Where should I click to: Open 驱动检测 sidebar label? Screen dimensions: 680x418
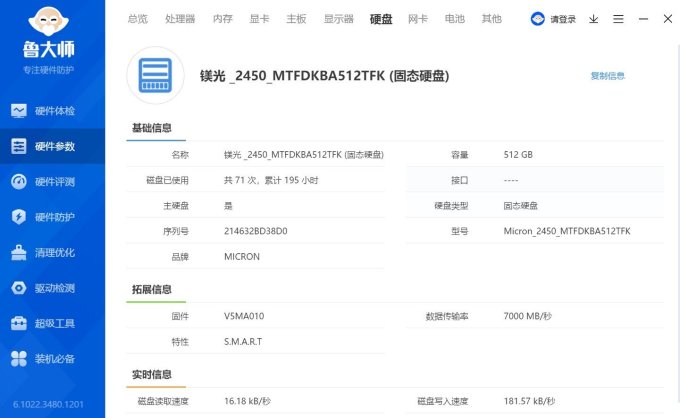[55, 288]
